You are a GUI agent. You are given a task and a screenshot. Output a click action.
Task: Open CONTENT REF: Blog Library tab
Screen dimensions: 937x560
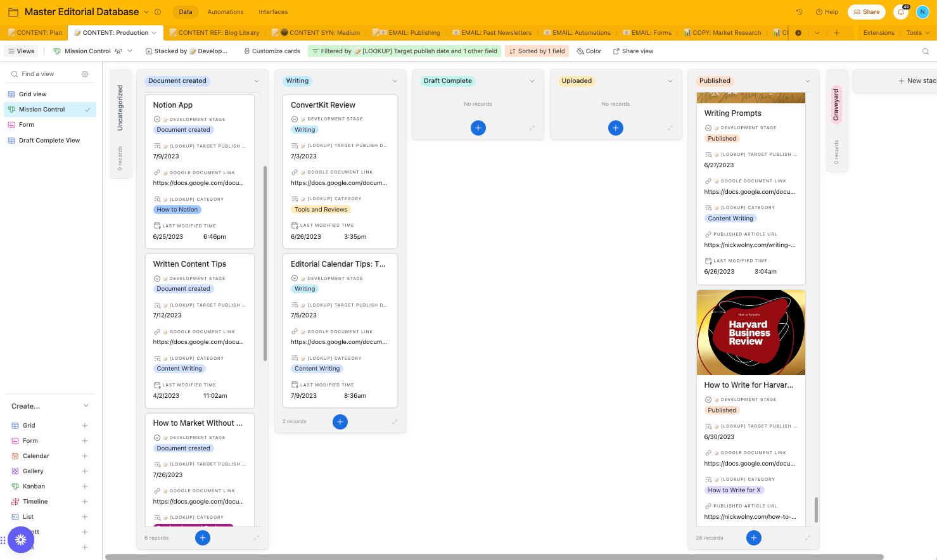click(214, 33)
